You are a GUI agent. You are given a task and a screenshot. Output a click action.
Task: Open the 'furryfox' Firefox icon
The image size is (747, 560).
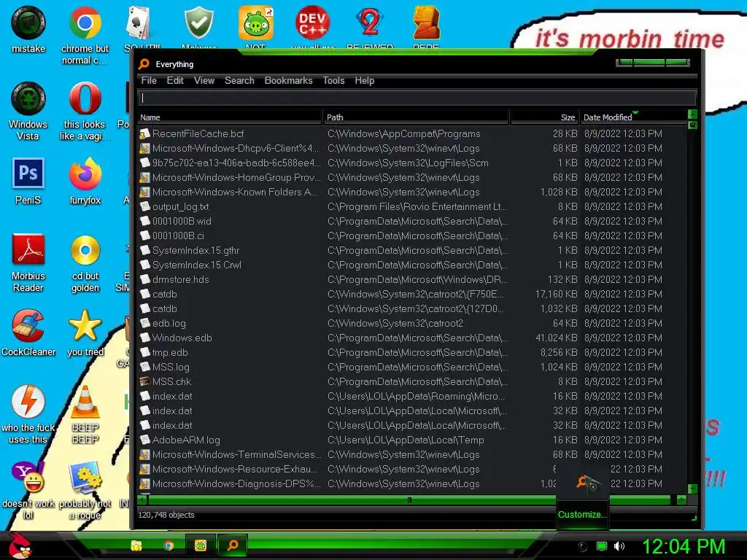[x=85, y=181]
